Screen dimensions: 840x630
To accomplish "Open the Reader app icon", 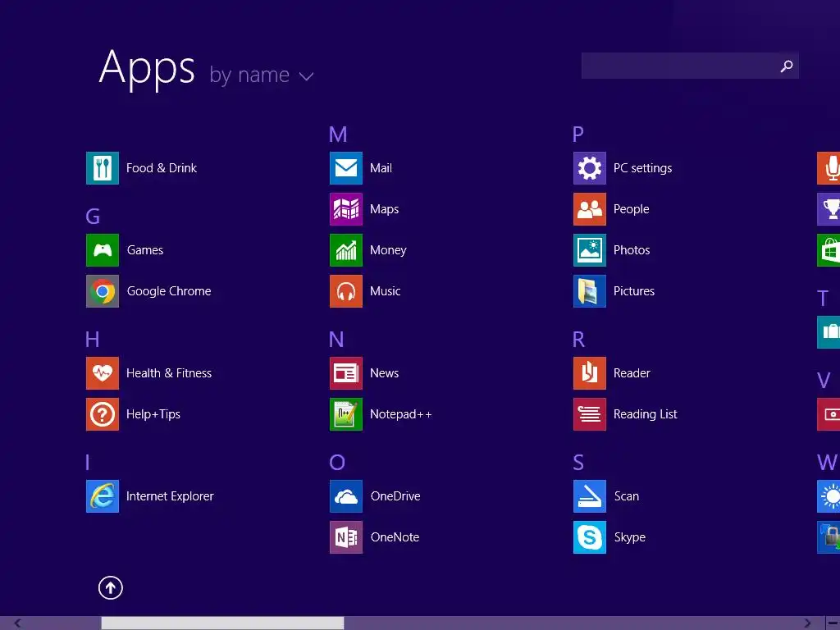I will point(590,373).
